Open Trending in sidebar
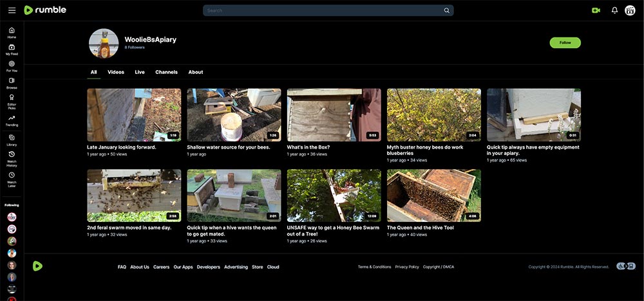 (x=12, y=120)
